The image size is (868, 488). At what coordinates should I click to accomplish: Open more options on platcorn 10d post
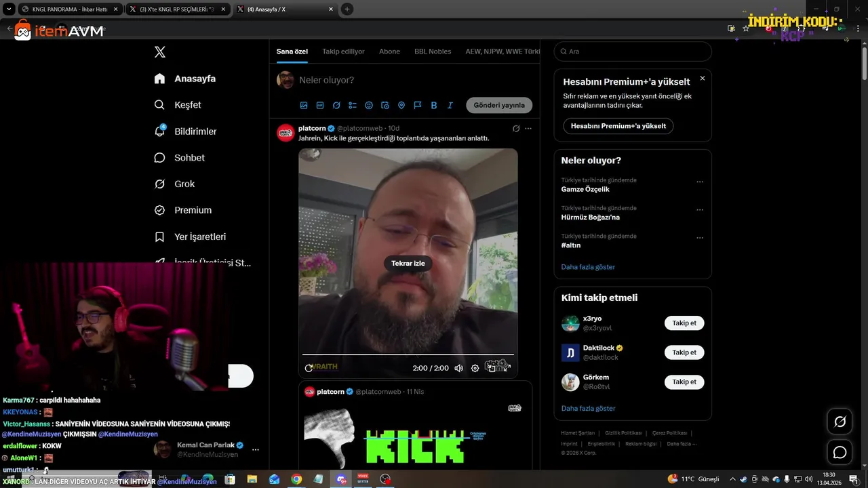[x=528, y=128]
